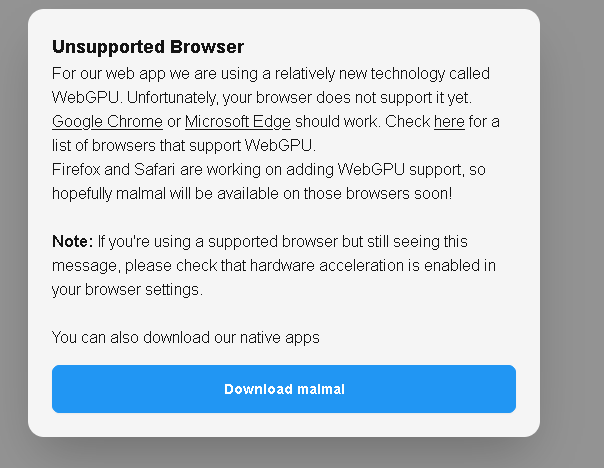Screen dimensions: 604x468
Task: Click the "your browser settings." line
Action: [127, 290]
